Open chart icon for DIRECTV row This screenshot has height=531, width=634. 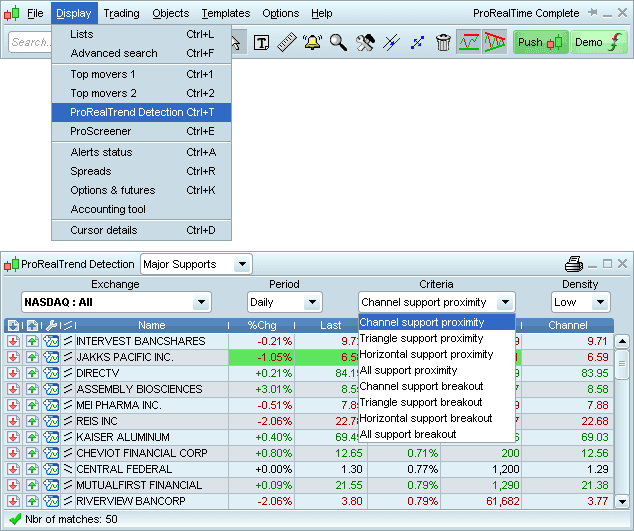[51, 373]
